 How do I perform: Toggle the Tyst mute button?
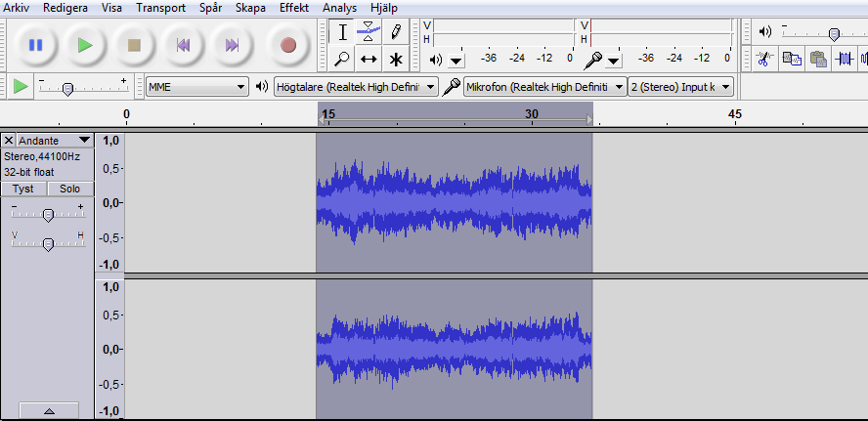point(23,189)
